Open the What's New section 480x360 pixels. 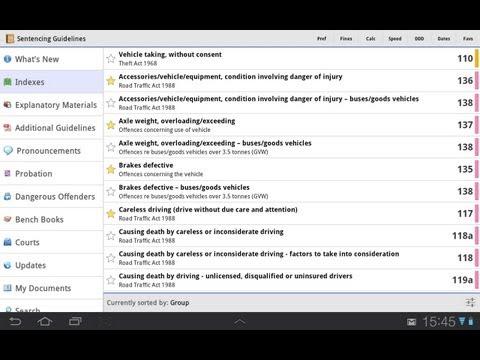[x=51, y=59]
